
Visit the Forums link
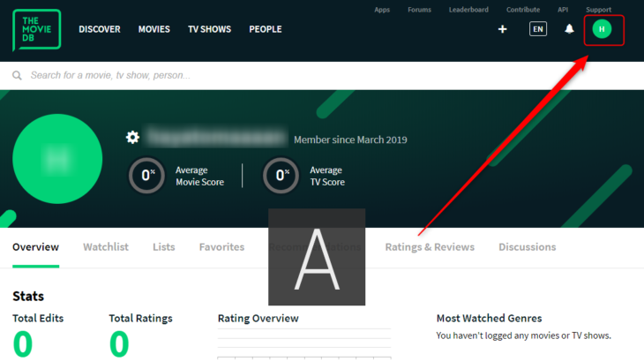(420, 10)
